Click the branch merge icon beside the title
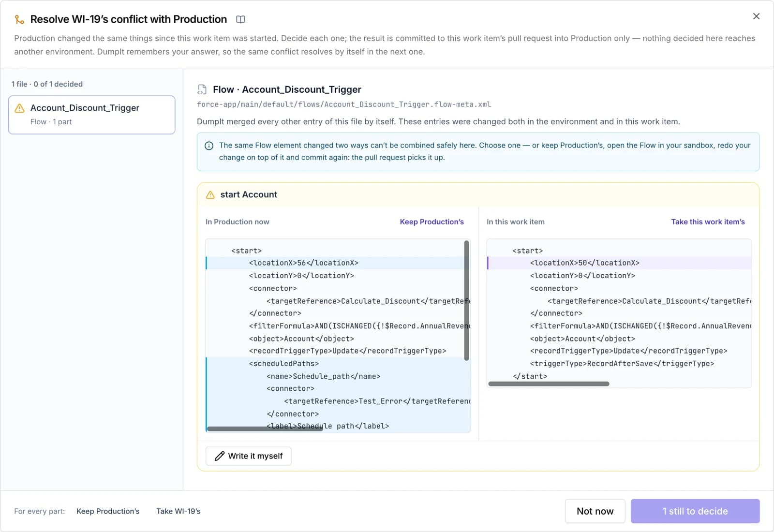 pyautogui.click(x=19, y=19)
